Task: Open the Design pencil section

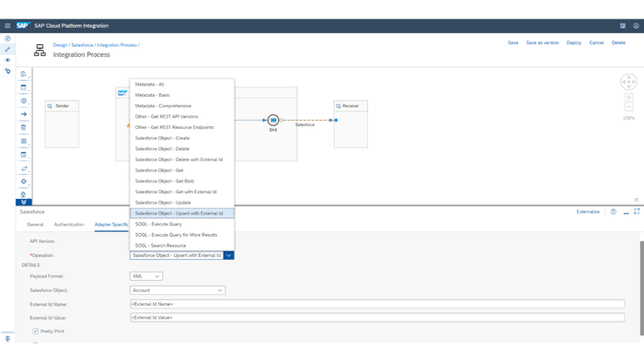Action: (x=7, y=50)
